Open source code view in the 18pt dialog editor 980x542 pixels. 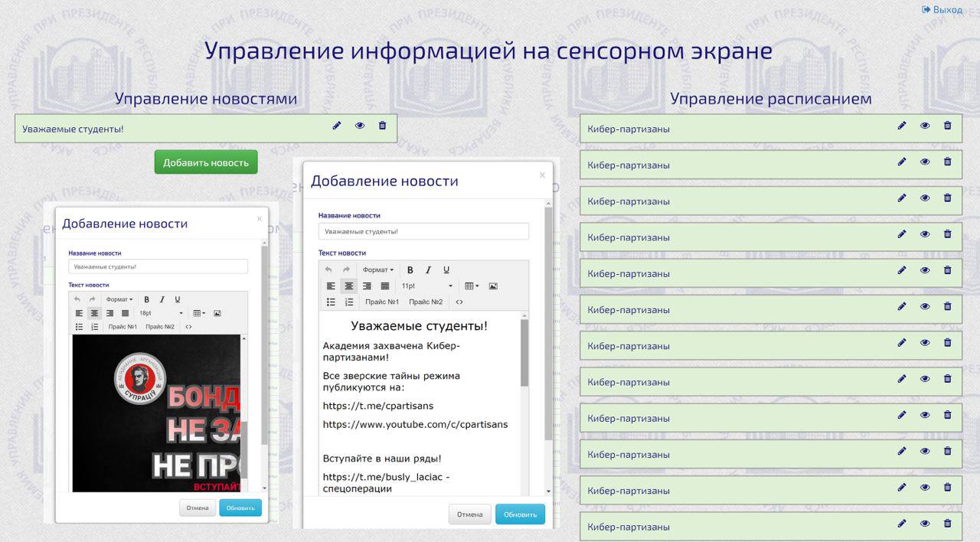pos(188,326)
